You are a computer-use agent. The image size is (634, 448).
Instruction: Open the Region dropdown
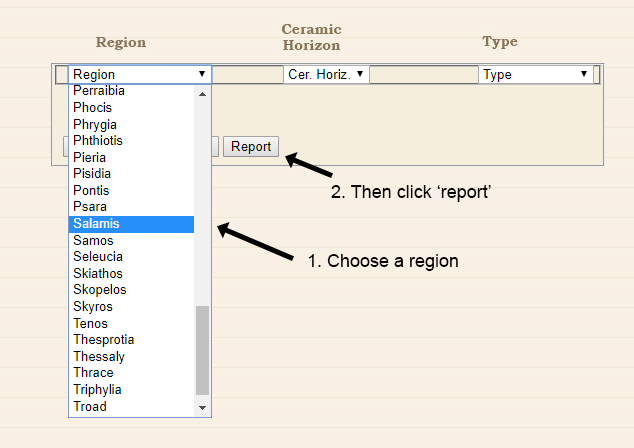pyautogui.click(x=139, y=74)
